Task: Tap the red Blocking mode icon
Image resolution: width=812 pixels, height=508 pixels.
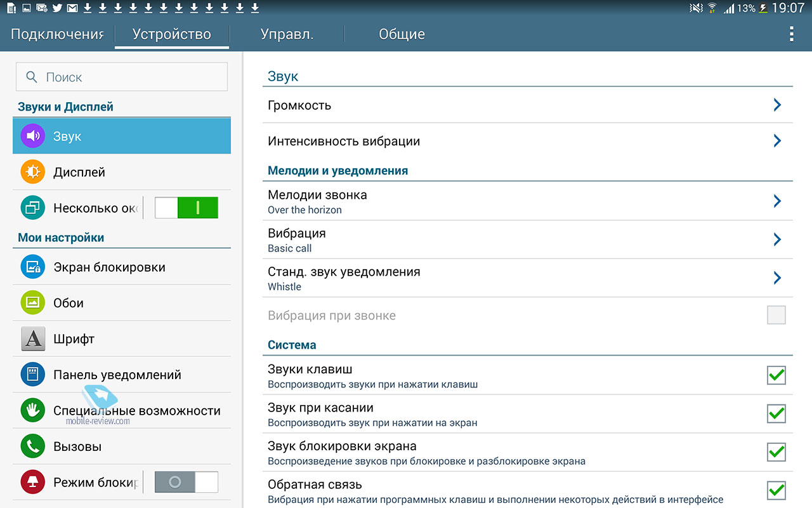Action: tap(32, 482)
